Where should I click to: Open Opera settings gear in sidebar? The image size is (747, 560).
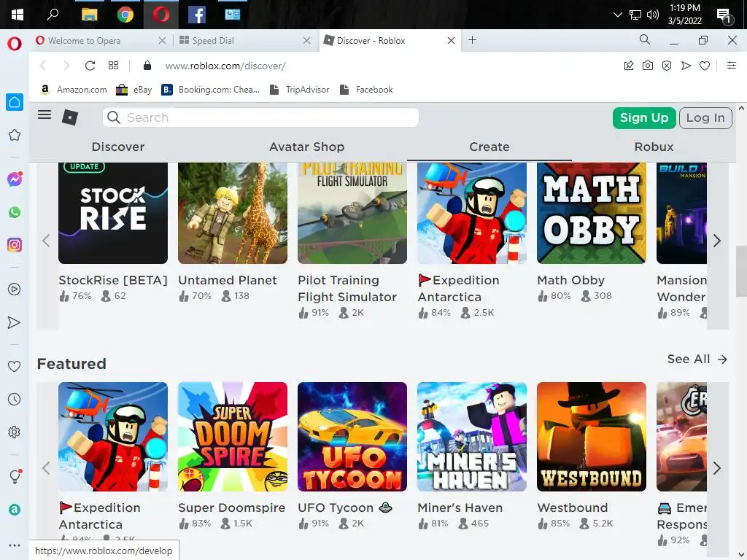pos(15,432)
